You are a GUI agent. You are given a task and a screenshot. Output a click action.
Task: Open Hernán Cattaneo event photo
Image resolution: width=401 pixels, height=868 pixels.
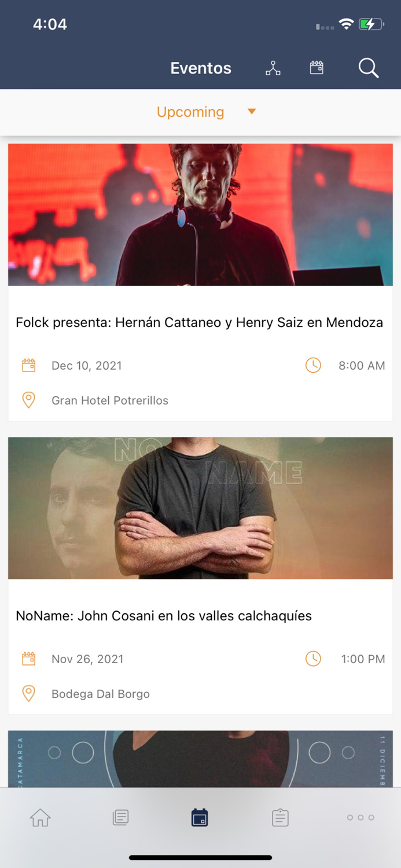200,215
